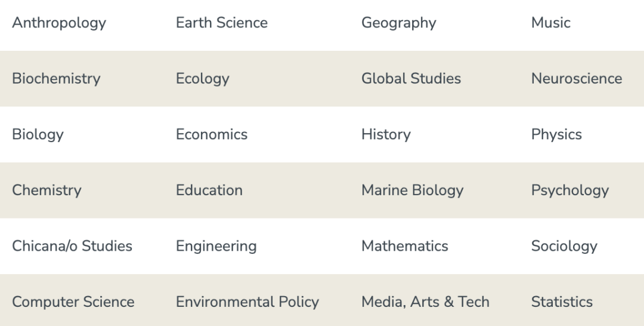Open the Psychology subject
Image resolution: width=644 pixels, height=326 pixels.
coord(570,190)
